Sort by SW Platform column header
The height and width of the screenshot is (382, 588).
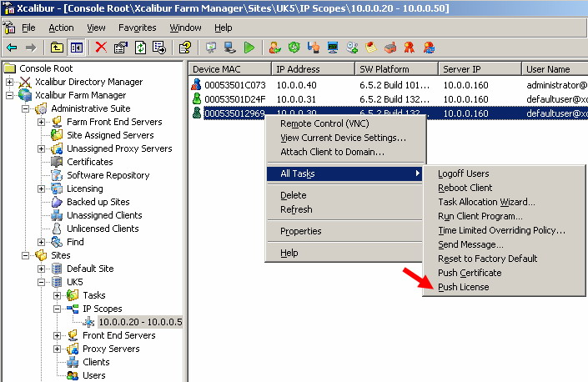396,69
